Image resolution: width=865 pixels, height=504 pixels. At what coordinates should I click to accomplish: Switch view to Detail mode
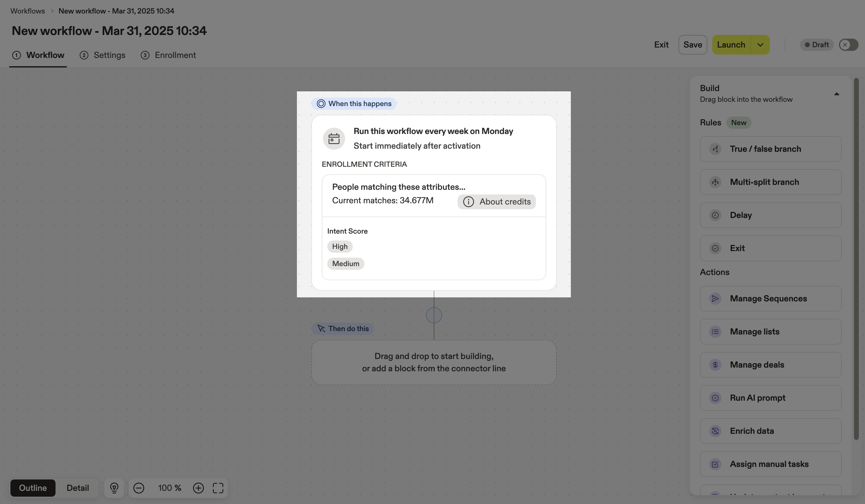pyautogui.click(x=78, y=488)
